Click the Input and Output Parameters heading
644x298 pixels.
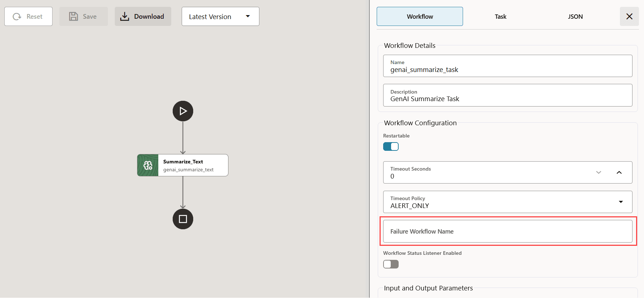click(428, 288)
